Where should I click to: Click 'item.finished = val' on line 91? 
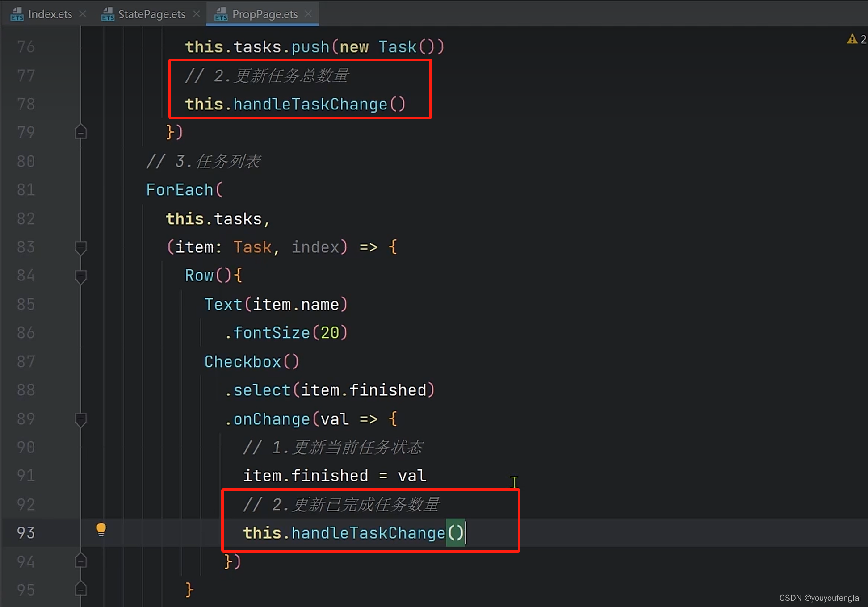pos(335,476)
